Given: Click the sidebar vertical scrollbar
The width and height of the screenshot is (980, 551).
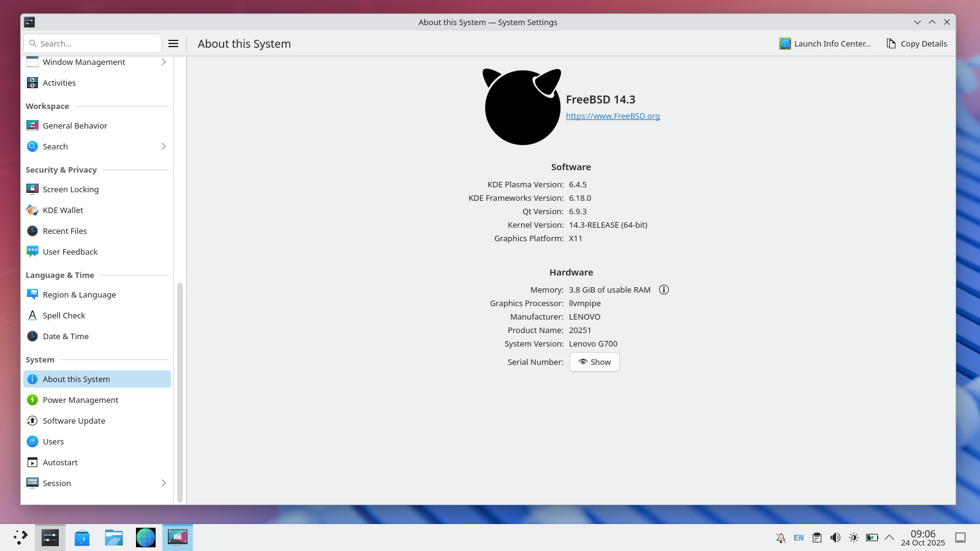Looking at the screenshot, I should pyautogui.click(x=180, y=392).
